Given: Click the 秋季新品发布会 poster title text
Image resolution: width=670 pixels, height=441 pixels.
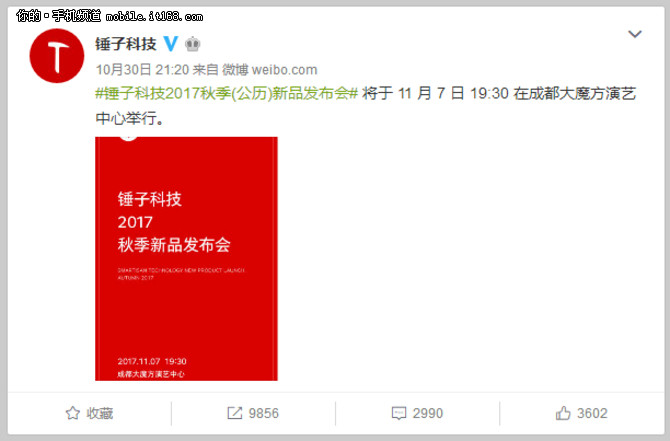Looking at the screenshot, I should tap(174, 245).
